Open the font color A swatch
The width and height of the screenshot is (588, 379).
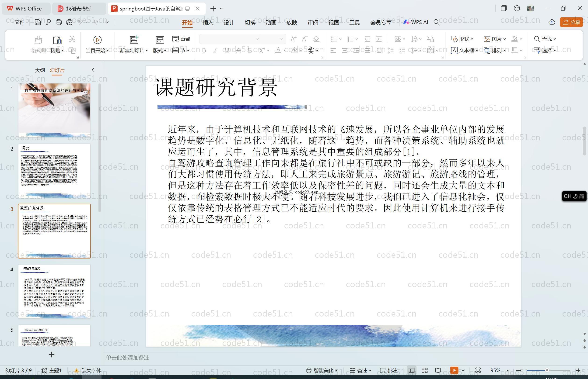coord(278,50)
